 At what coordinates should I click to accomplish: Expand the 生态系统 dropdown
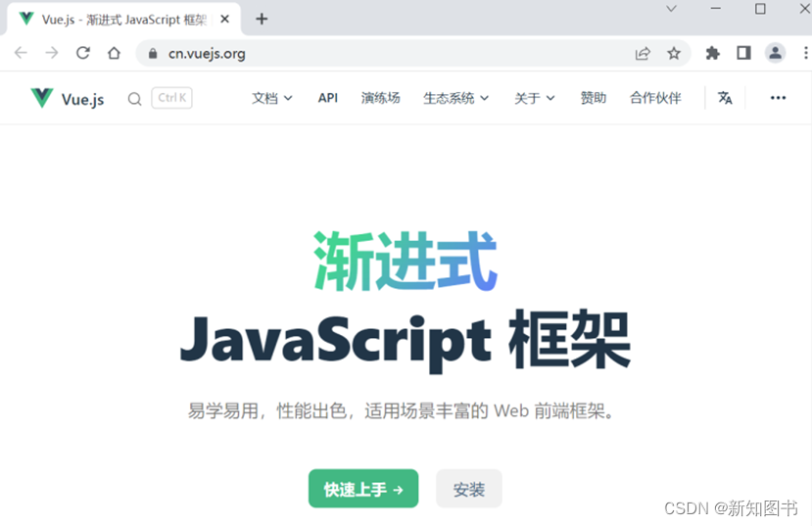455,98
